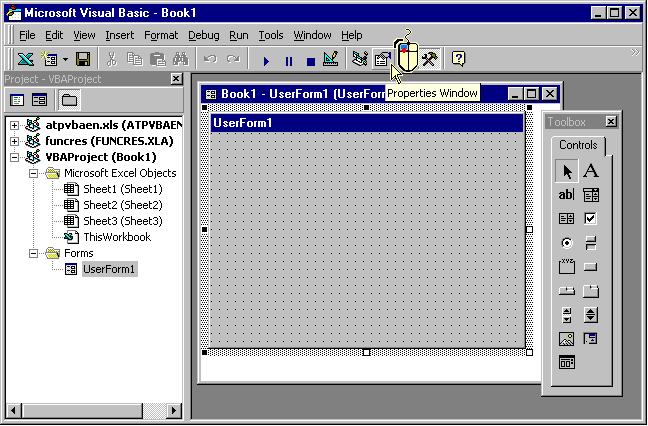Pick the ComboBox control in the Toolbox
Image resolution: width=648 pixels, height=426 pixels.
(591, 195)
